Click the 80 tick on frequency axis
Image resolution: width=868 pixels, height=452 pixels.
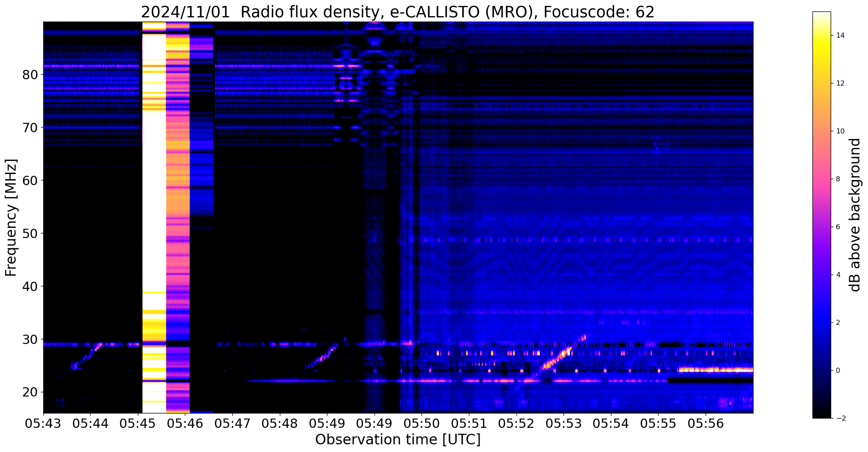[x=31, y=75]
